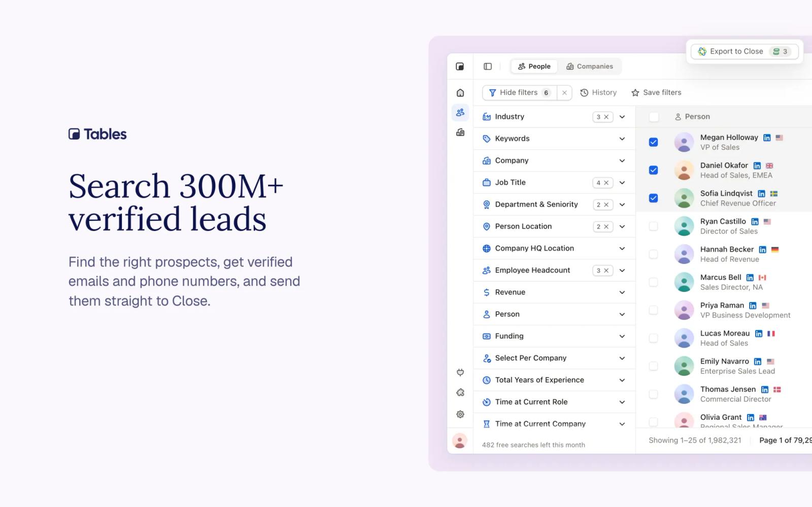Check Ryan Castillo's checkbox
812x507 pixels.
click(653, 226)
